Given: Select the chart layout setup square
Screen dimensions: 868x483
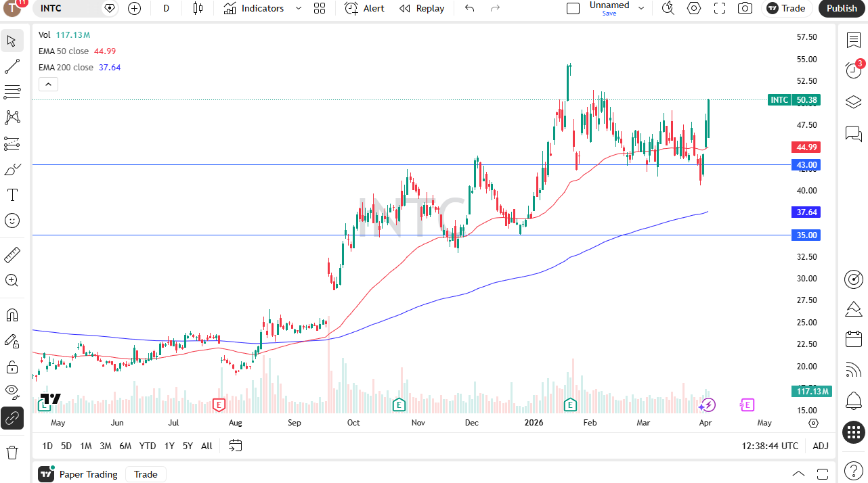Looking at the screenshot, I should pos(573,8).
